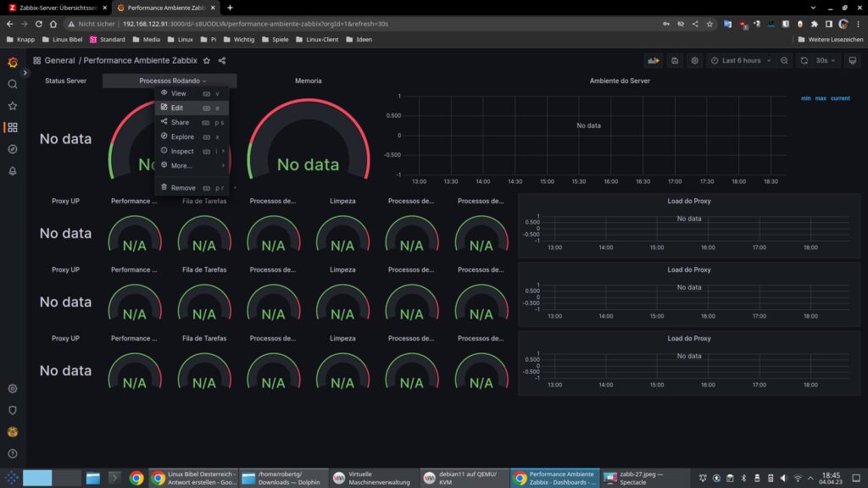Viewport: 868px width, 488px height.
Task: Click the dashboards grid icon beside General
Action: 37,60
